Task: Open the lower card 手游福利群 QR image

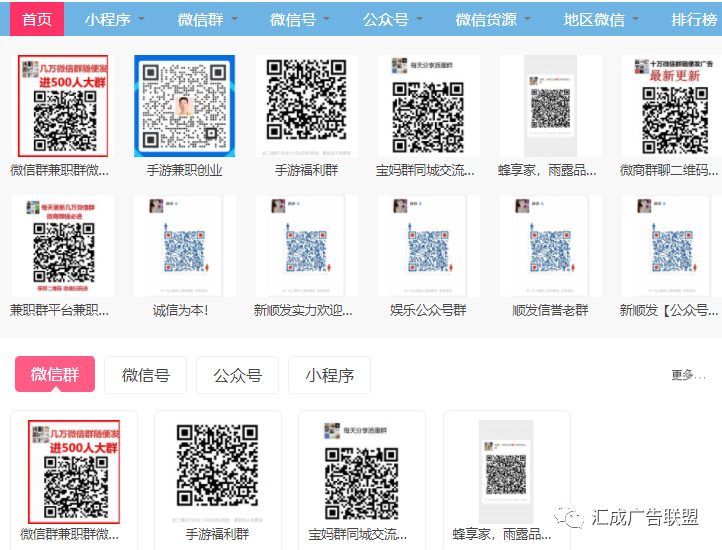Action: coord(217,472)
